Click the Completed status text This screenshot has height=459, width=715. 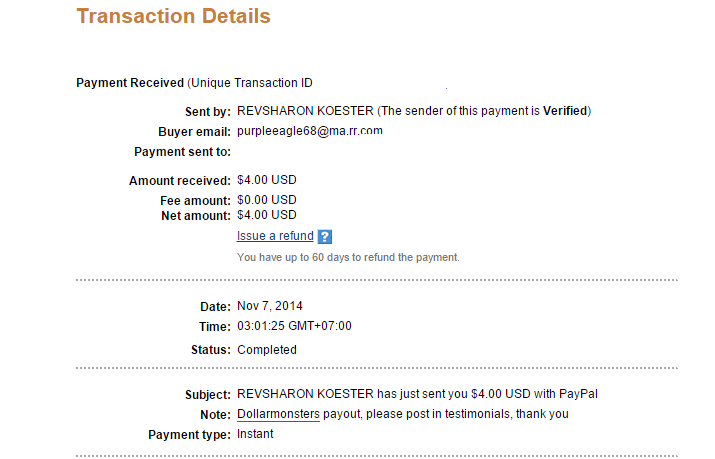[266, 350]
